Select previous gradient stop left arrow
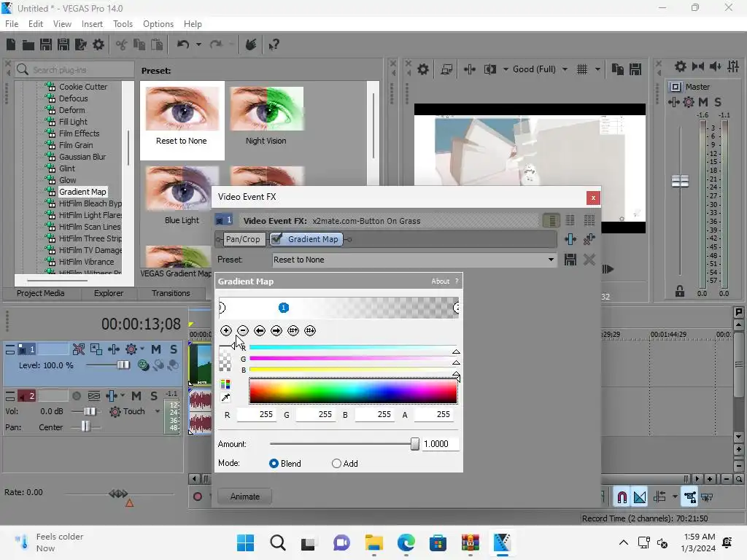This screenshot has width=747, height=560. click(x=260, y=330)
